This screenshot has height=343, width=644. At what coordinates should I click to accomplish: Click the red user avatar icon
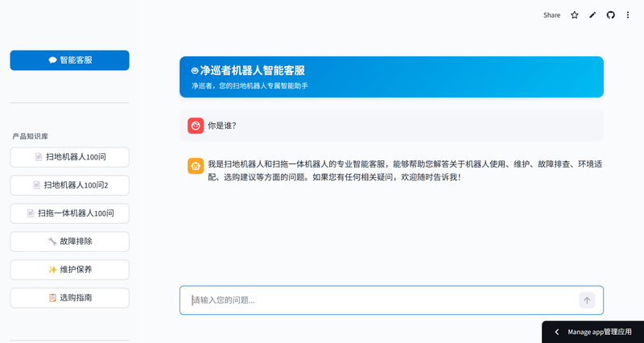pyautogui.click(x=196, y=126)
